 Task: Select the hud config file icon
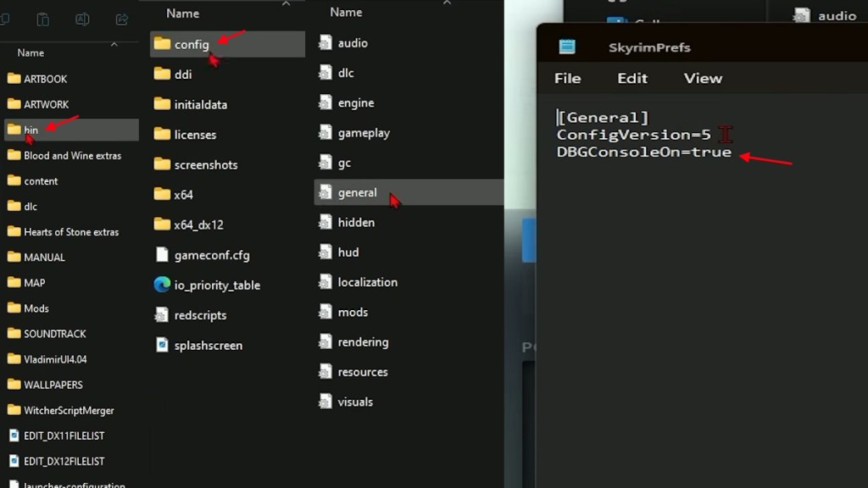pos(325,252)
